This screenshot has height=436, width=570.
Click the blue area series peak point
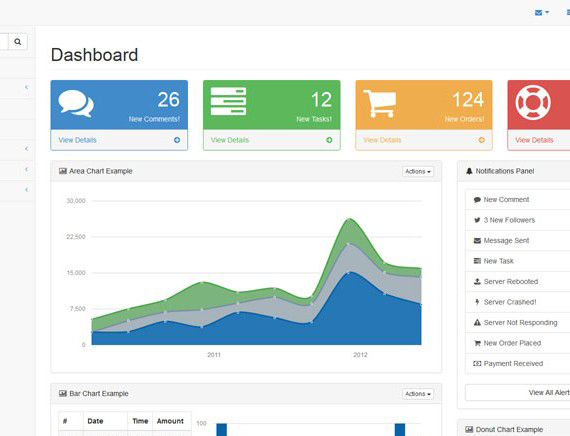(348, 272)
